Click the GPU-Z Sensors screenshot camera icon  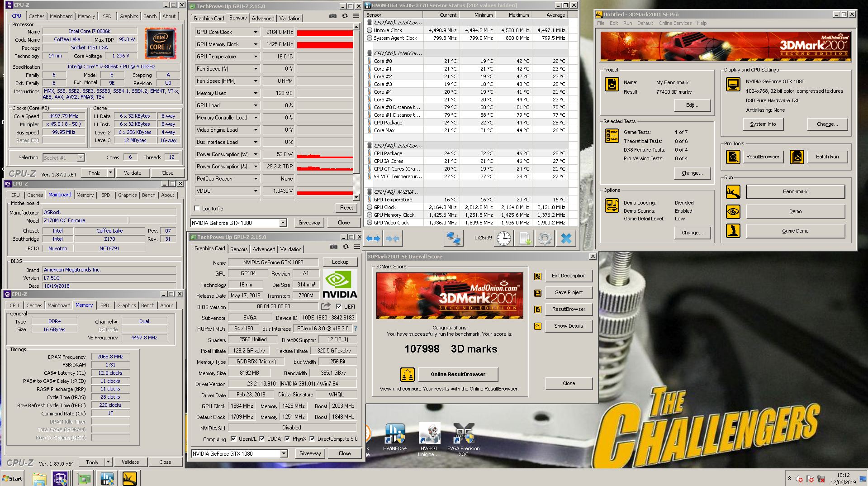(x=332, y=16)
